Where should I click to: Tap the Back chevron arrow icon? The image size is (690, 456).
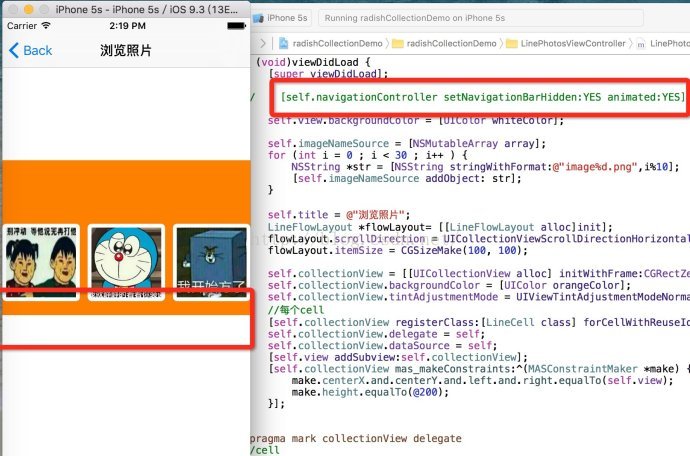tap(14, 51)
